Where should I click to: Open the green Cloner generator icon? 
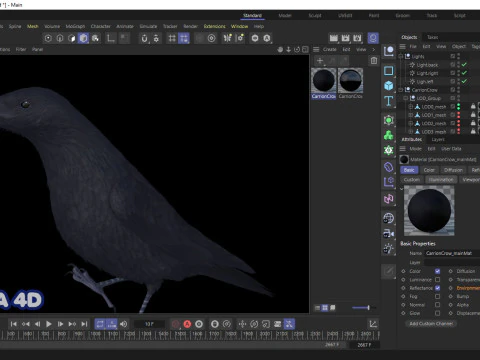click(389, 135)
